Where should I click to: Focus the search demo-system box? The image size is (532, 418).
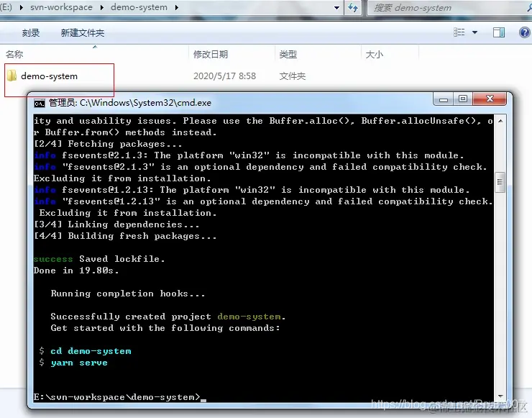point(448,8)
